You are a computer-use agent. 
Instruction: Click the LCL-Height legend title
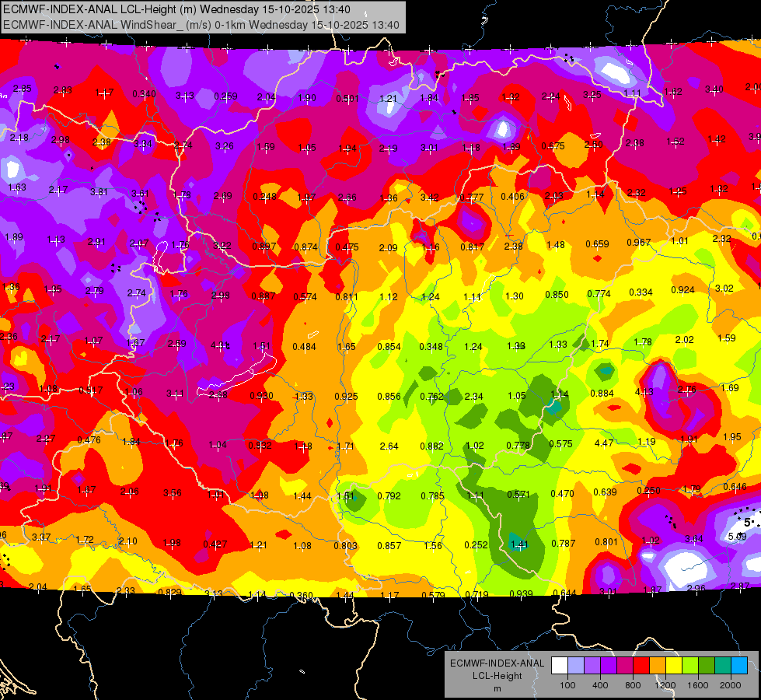497,676
